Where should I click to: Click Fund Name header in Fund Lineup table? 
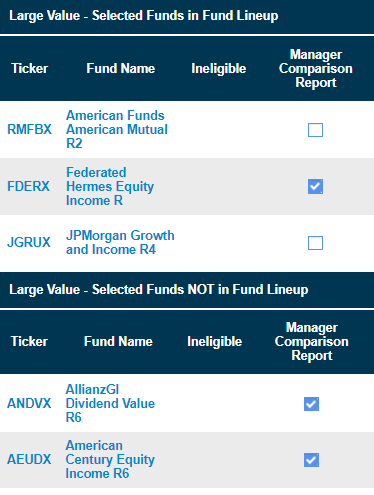click(x=121, y=68)
